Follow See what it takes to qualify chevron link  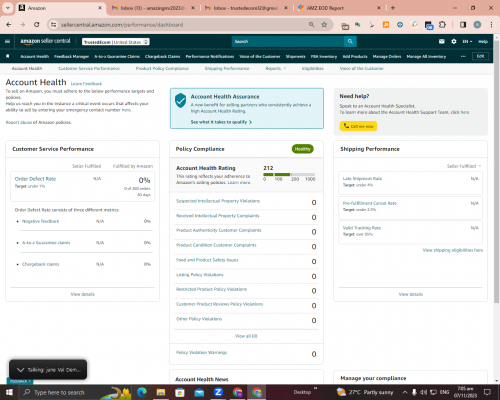click(x=221, y=122)
